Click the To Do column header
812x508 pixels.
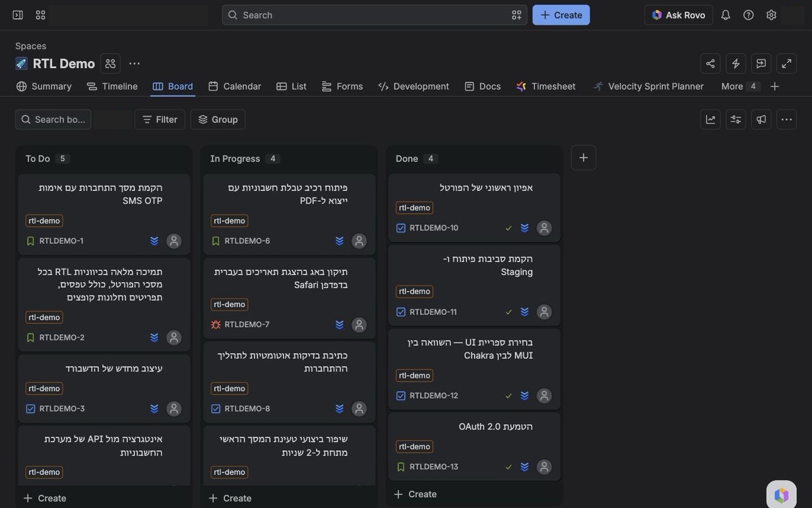37,159
